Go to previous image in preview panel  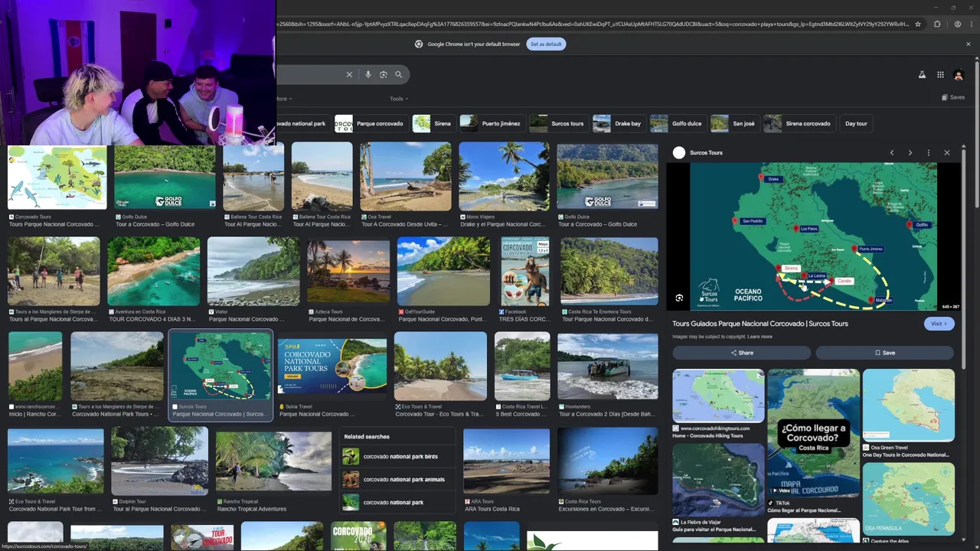pos(892,153)
